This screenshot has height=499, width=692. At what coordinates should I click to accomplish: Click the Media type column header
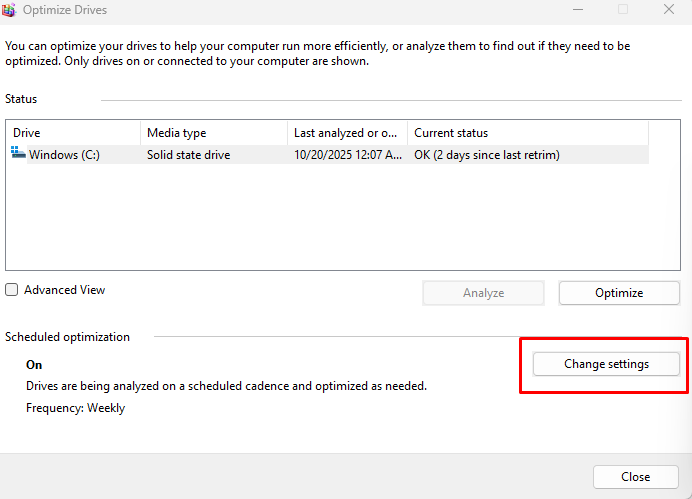[x=213, y=133]
